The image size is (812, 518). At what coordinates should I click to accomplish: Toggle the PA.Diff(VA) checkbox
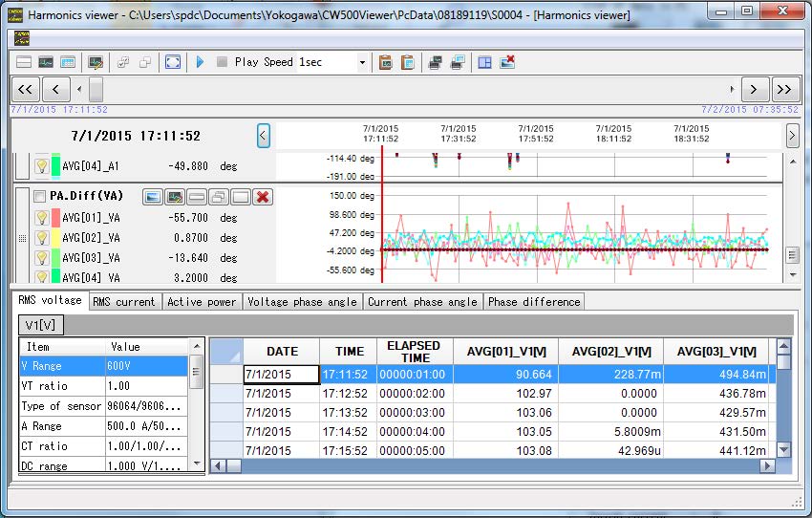(39, 196)
